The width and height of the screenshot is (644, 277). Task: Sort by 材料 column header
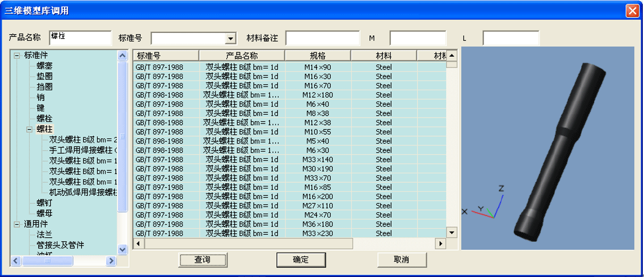pos(384,56)
